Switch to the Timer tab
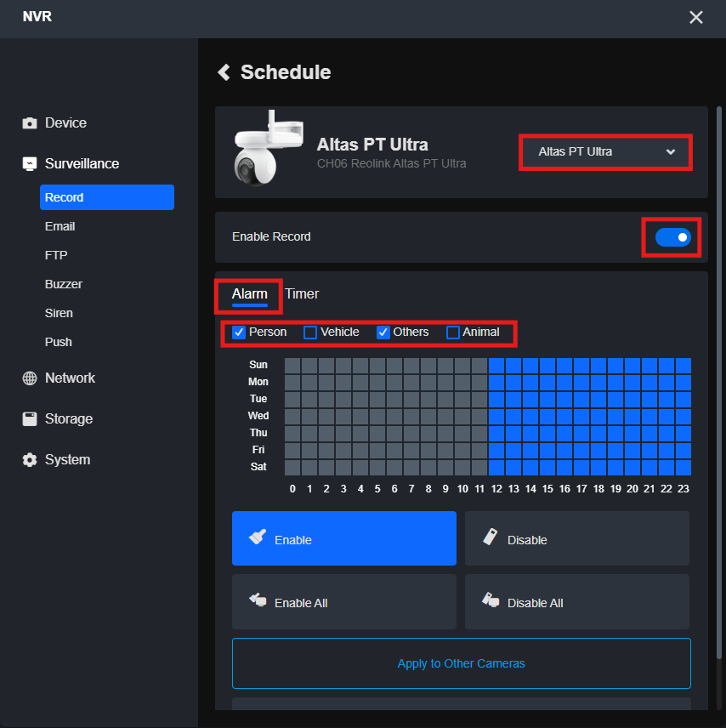The image size is (726, 728). point(302,294)
